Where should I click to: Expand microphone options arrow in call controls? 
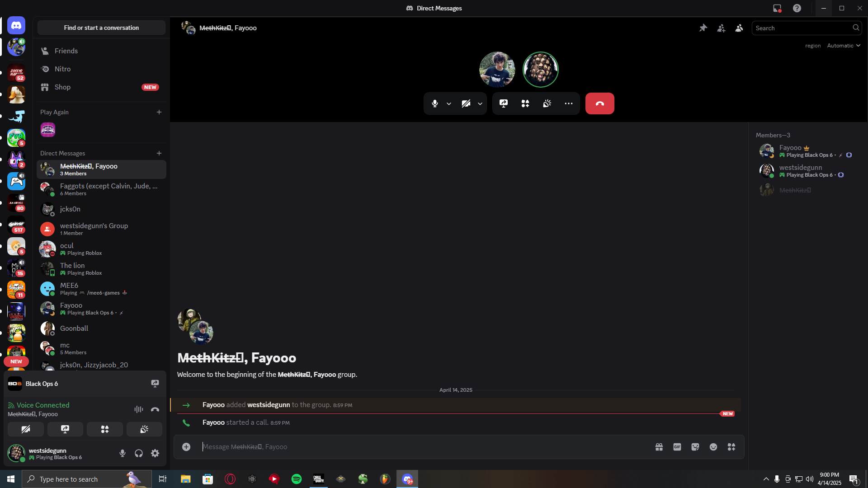tap(449, 103)
